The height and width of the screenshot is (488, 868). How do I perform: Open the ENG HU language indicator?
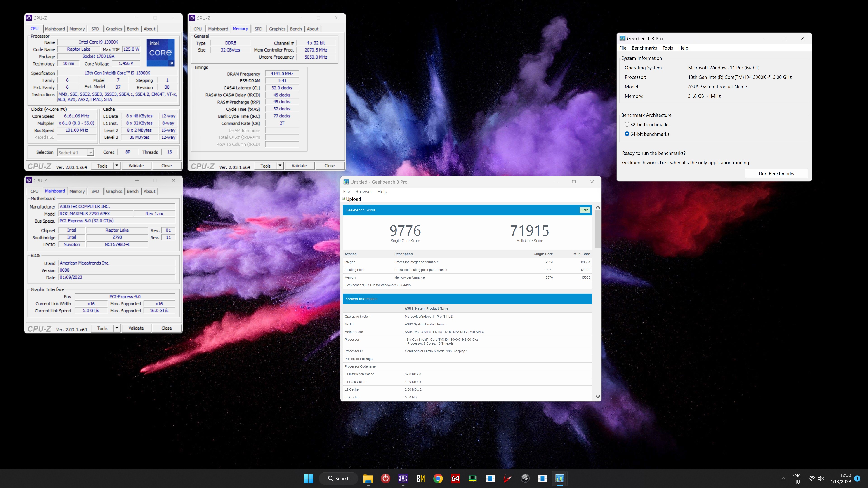797,479
